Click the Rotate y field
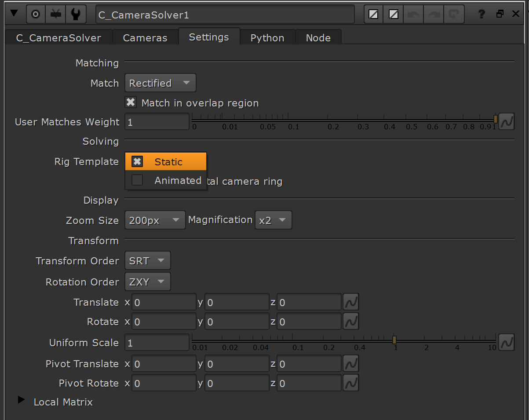This screenshot has width=529, height=420. (x=237, y=321)
